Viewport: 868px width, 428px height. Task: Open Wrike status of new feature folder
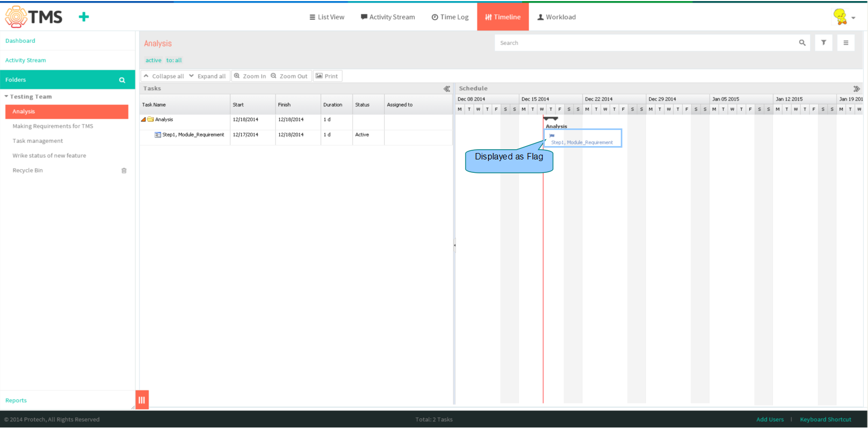coord(49,156)
